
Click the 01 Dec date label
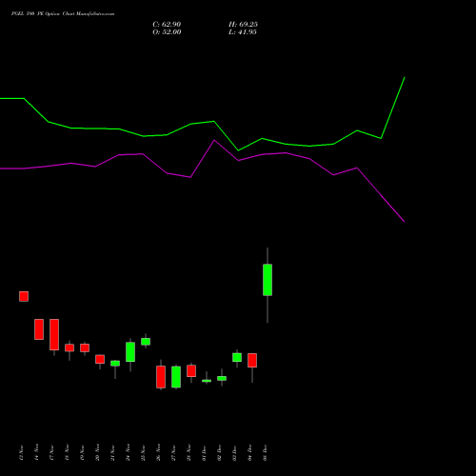tap(204, 453)
